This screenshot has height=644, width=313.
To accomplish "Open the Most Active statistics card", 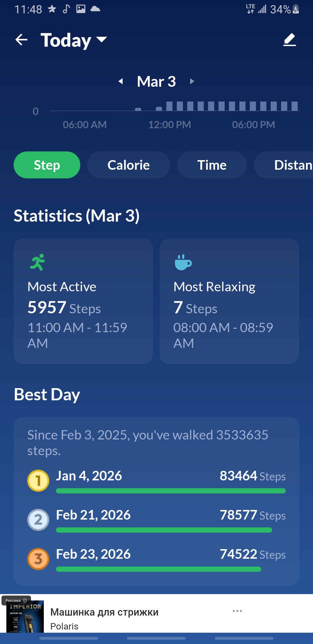I will click(x=83, y=301).
